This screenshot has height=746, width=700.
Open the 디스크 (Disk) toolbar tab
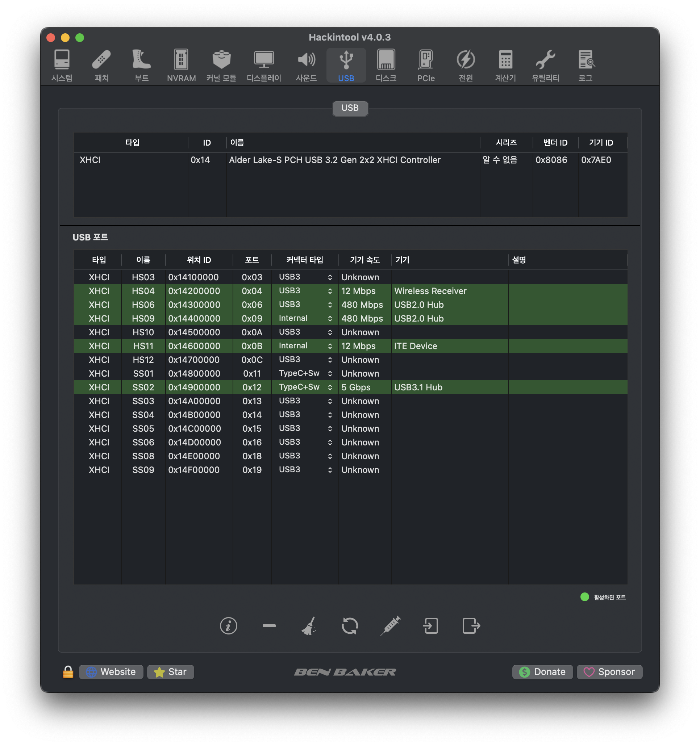click(386, 65)
